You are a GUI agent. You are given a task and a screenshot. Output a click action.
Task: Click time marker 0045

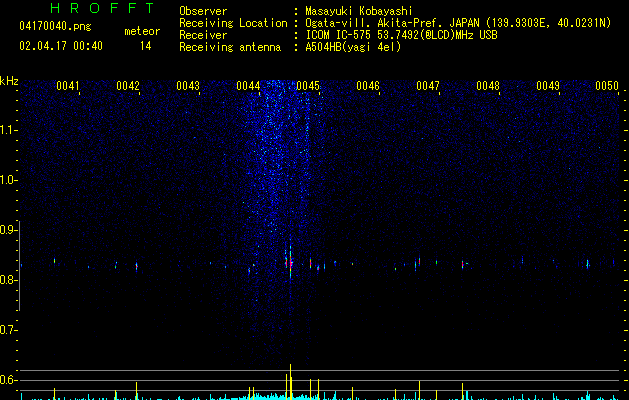pos(308,86)
